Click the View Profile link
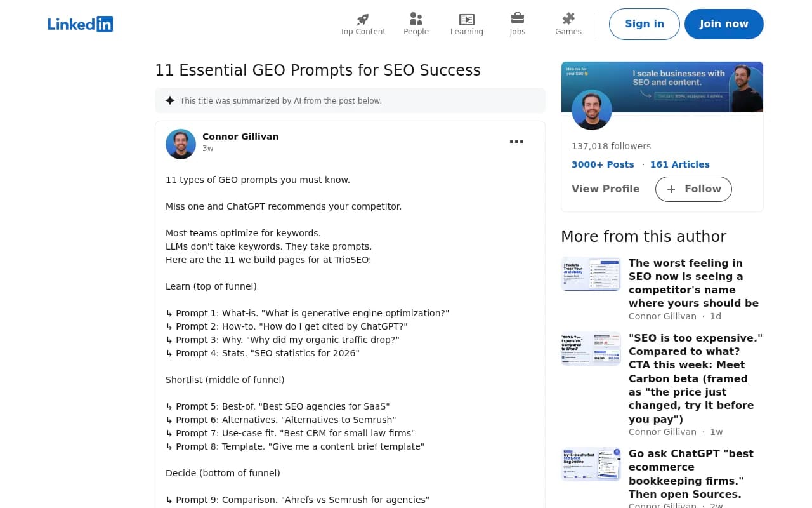Screen dimensions: 812x508 606,189
